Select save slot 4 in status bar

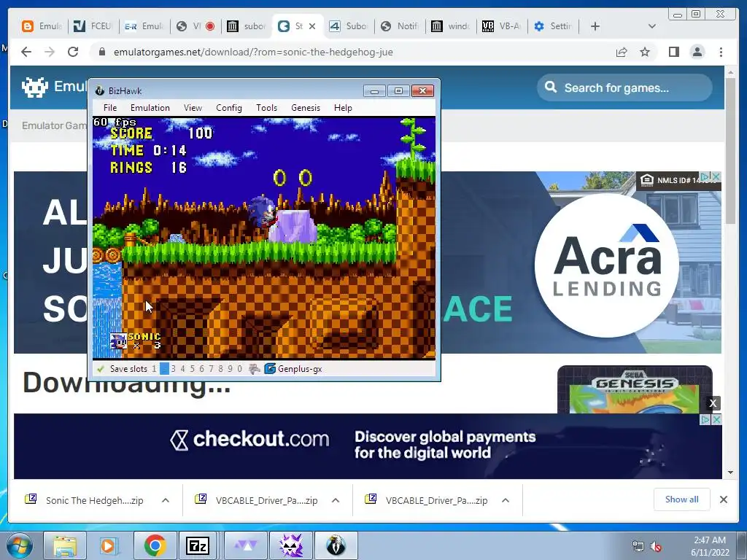pyautogui.click(x=183, y=368)
